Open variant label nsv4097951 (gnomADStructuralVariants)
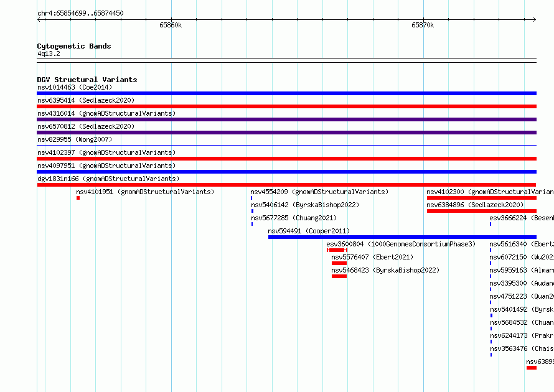The height and width of the screenshot is (392, 554). point(106,166)
